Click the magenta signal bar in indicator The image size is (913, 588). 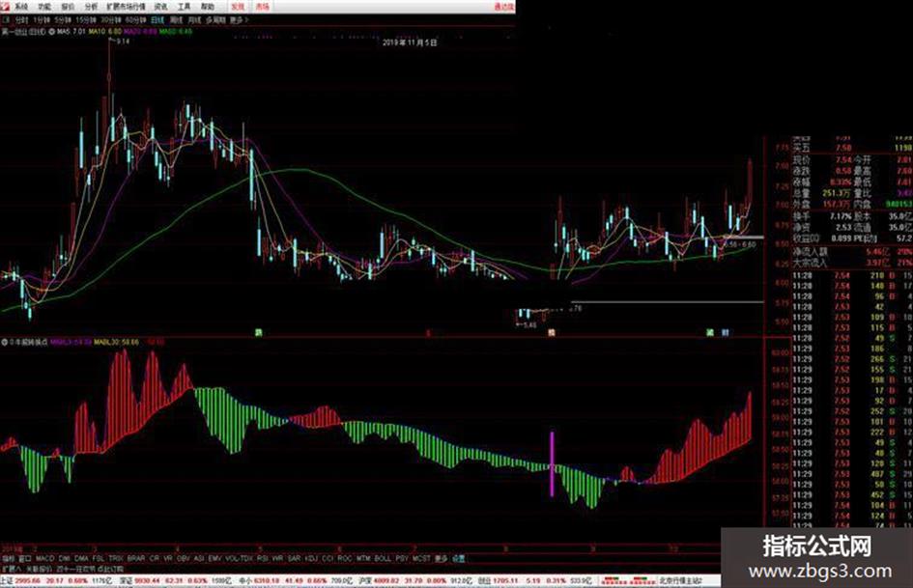coord(552,463)
